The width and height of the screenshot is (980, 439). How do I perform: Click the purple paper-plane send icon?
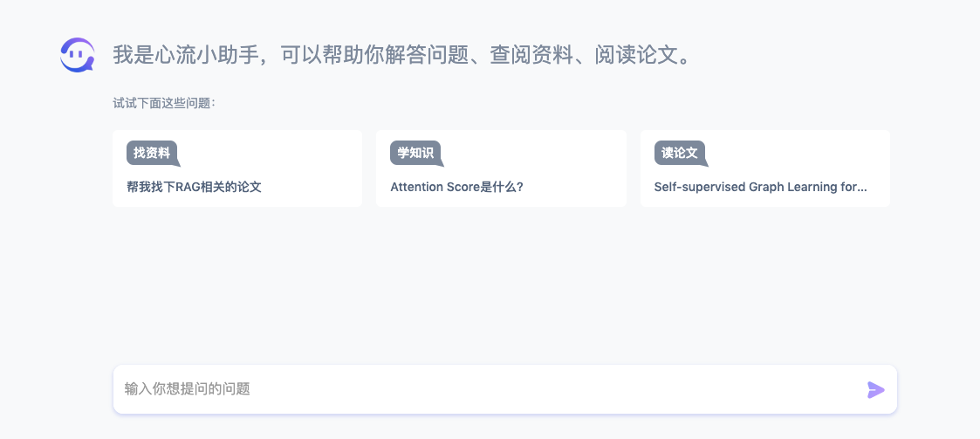point(875,389)
